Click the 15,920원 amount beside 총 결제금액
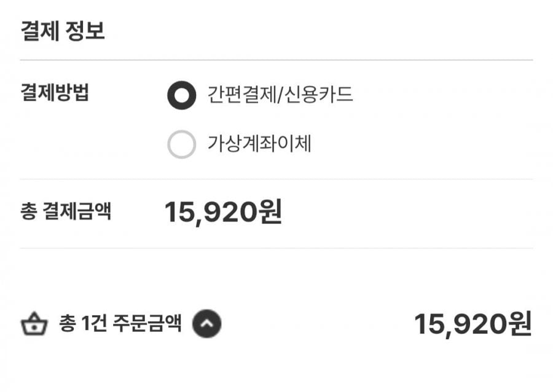The image size is (553, 392). point(222,213)
